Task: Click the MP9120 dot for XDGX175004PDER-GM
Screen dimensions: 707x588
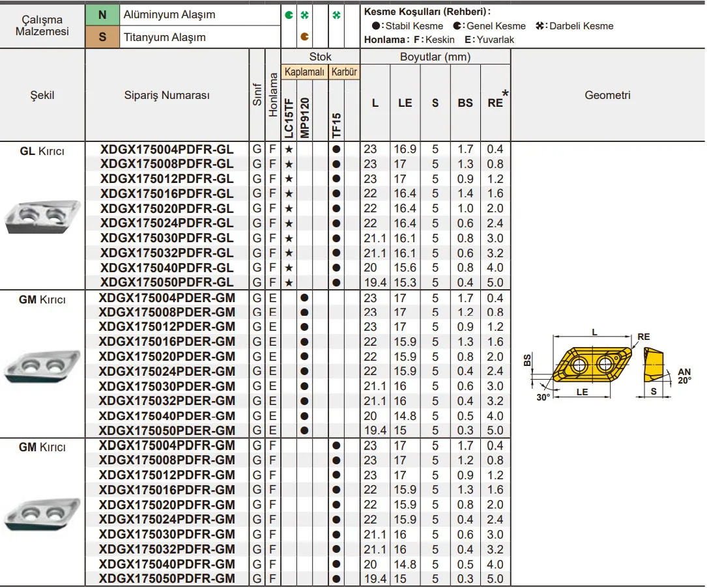Action: click(304, 298)
